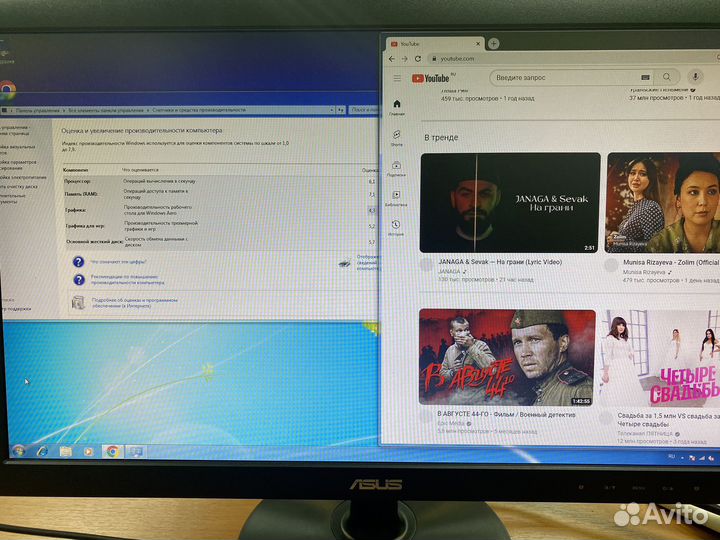Select the 'Графика для игр:' row

[220, 225]
